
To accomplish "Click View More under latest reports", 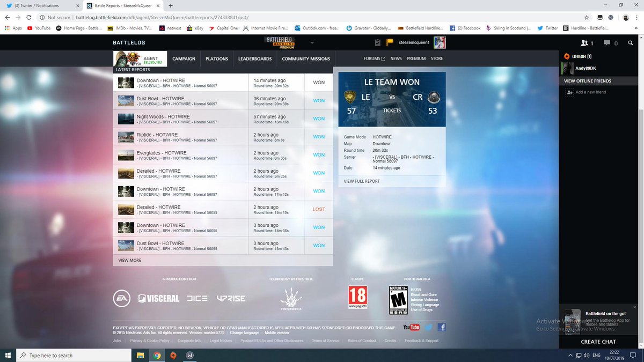I will pos(130,260).
